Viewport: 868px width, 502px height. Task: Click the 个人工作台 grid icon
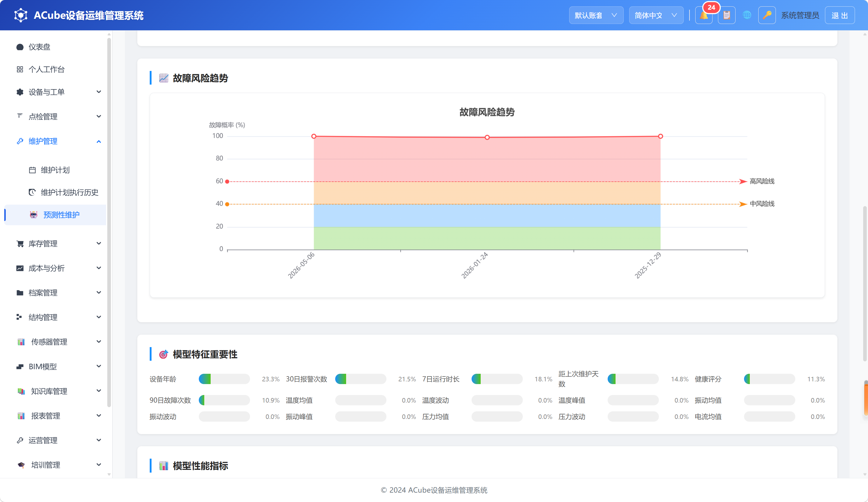coord(20,69)
